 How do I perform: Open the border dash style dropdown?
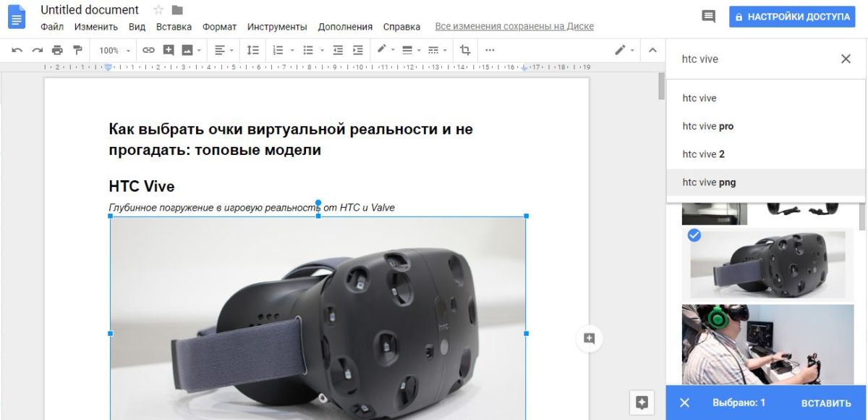pos(436,51)
